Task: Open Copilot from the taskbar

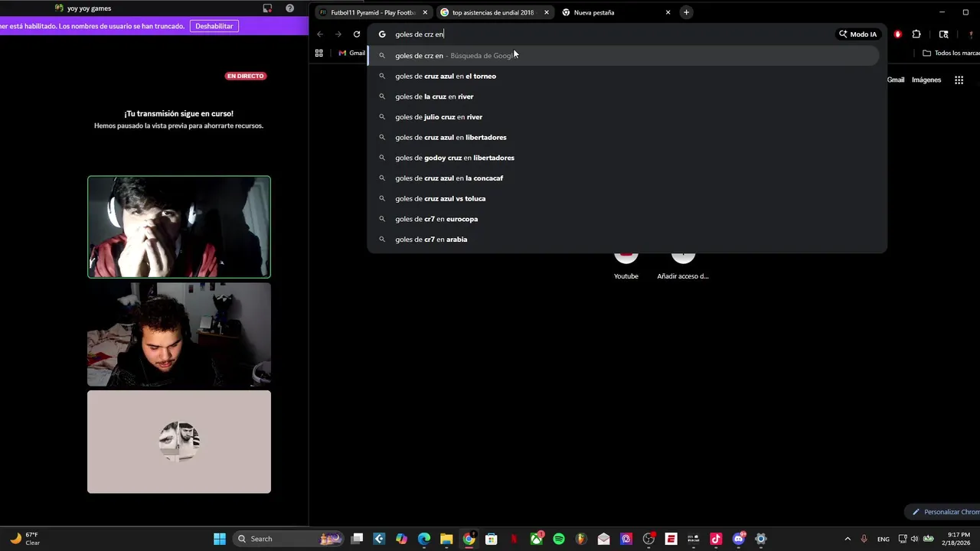Action: pyautogui.click(x=402, y=539)
